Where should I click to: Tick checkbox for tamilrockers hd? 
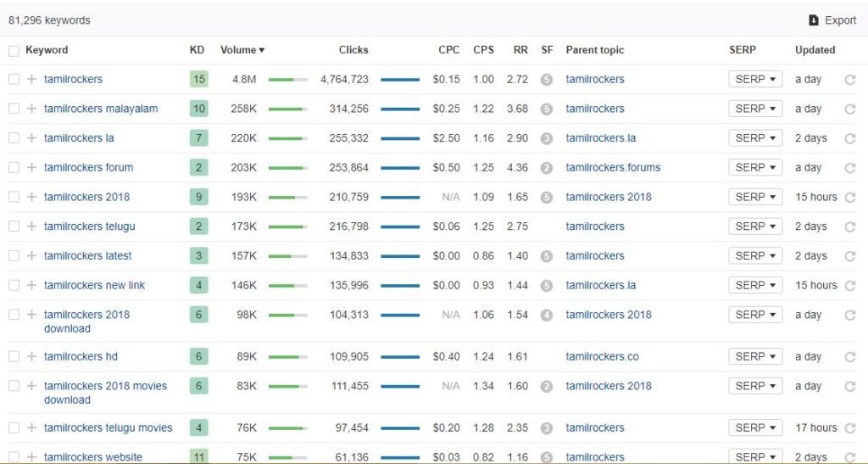click(14, 356)
